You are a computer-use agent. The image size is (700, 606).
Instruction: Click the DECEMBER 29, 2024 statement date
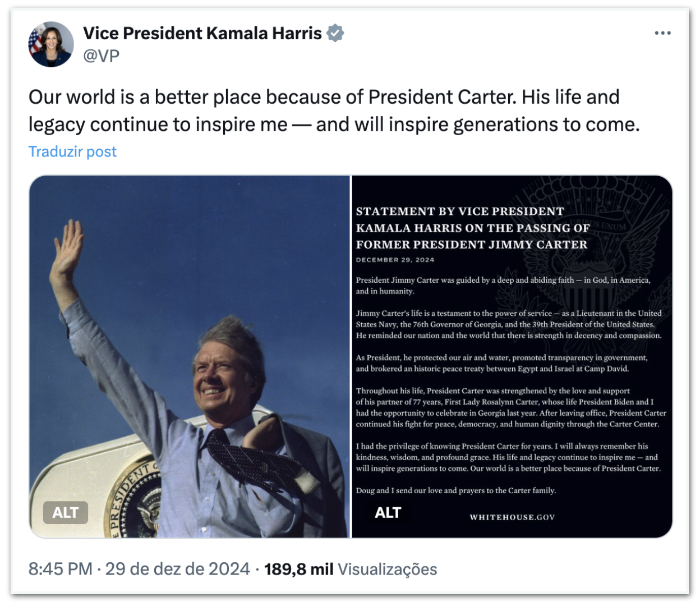[395, 260]
